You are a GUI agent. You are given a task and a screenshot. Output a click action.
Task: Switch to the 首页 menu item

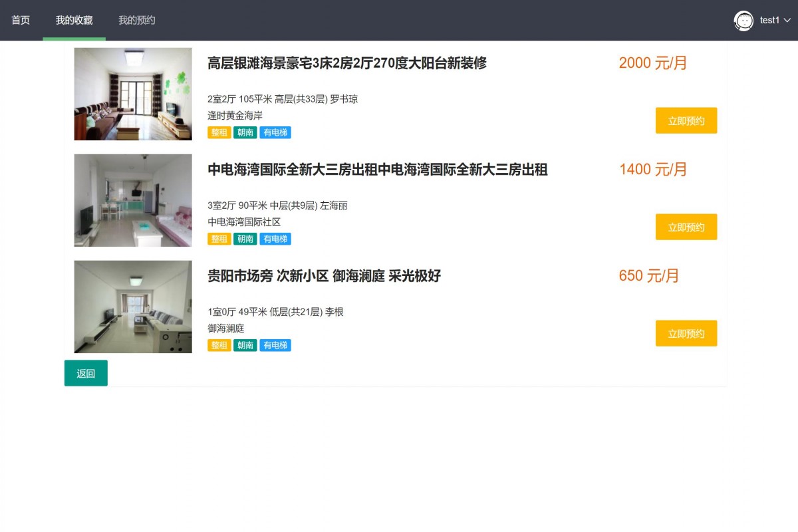[x=19, y=21]
